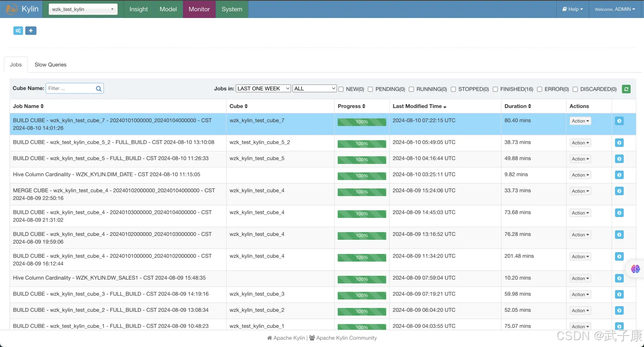Image resolution: width=644 pixels, height=347 pixels.
Task: Click the blue plus add project icon
Action: click(x=30, y=30)
